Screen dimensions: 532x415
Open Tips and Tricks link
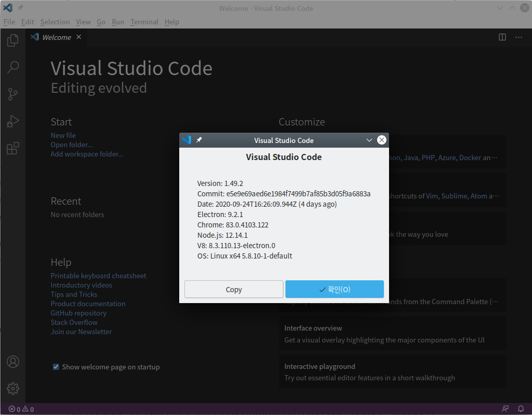[x=74, y=294]
